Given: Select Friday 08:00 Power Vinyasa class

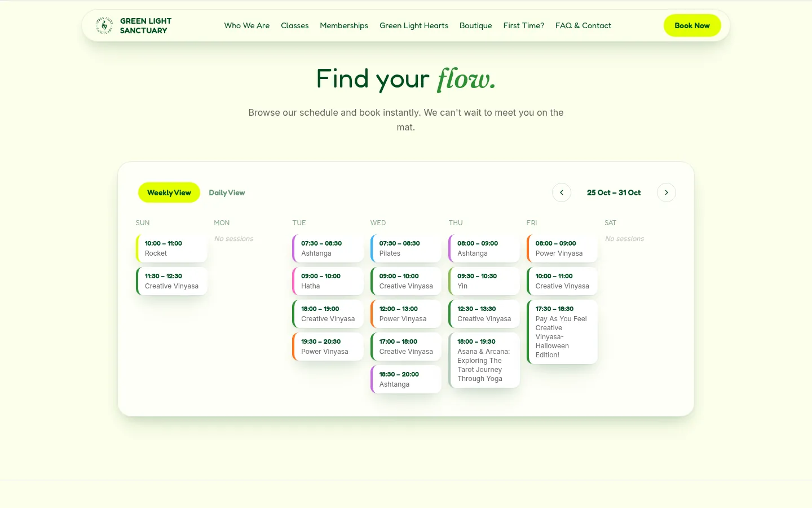Looking at the screenshot, I should click(x=562, y=248).
